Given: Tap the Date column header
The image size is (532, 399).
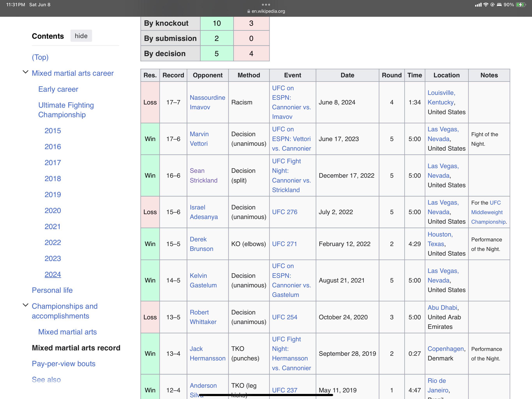Looking at the screenshot, I should 347,75.
